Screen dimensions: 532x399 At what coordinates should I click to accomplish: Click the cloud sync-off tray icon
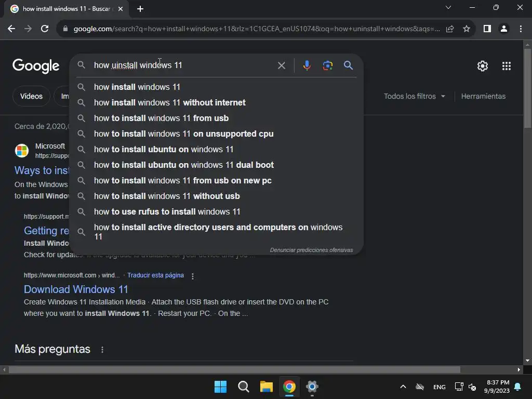(420, 387)
